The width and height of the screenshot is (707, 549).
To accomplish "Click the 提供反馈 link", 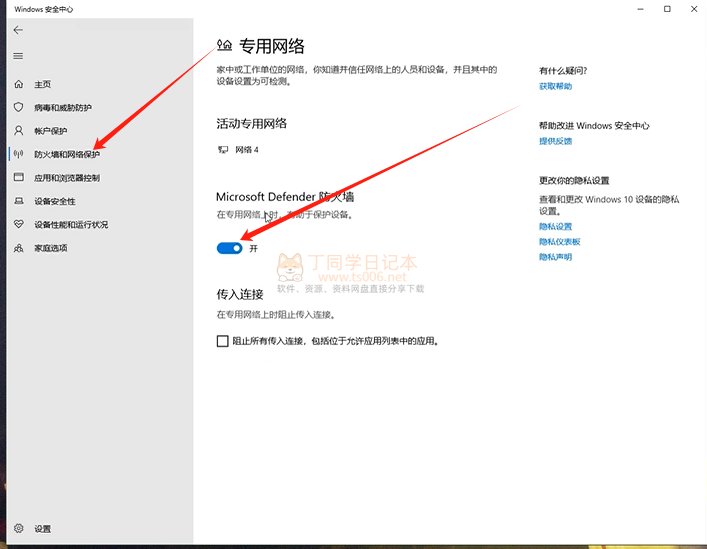I will pos(556,141).
